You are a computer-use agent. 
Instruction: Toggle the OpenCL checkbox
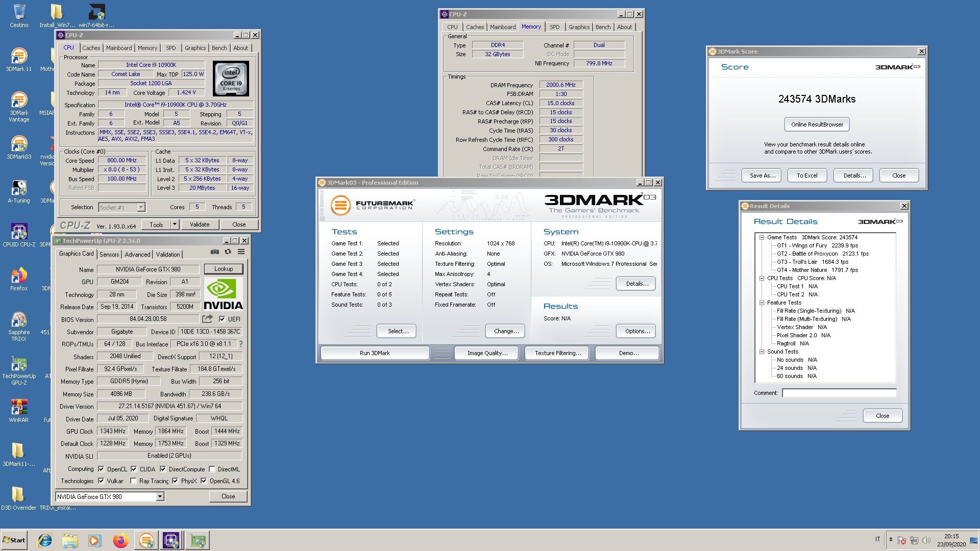(101, 469)
